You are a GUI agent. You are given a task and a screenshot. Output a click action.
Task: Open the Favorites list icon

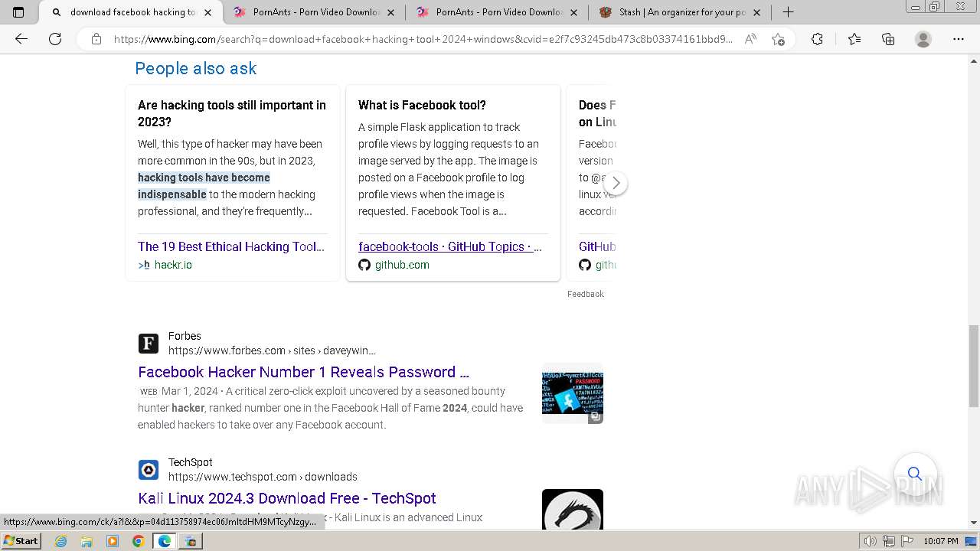(x=854, y=39)
